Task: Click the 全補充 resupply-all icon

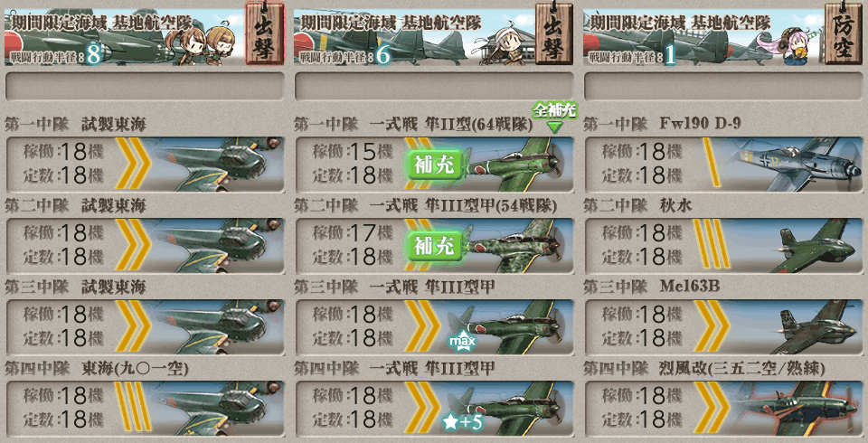Action: (554, 117)
